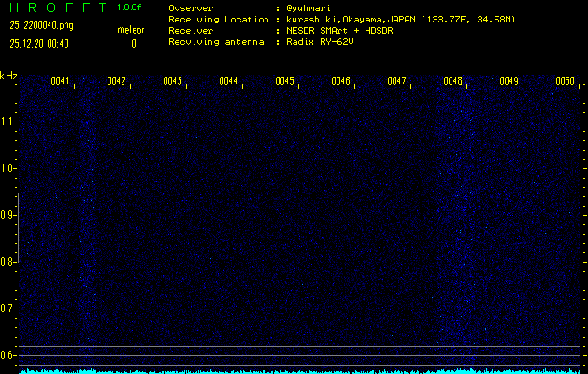588x374 pixels.
Task: Click the 0047 time marker
Action: [x=396, y=81]
